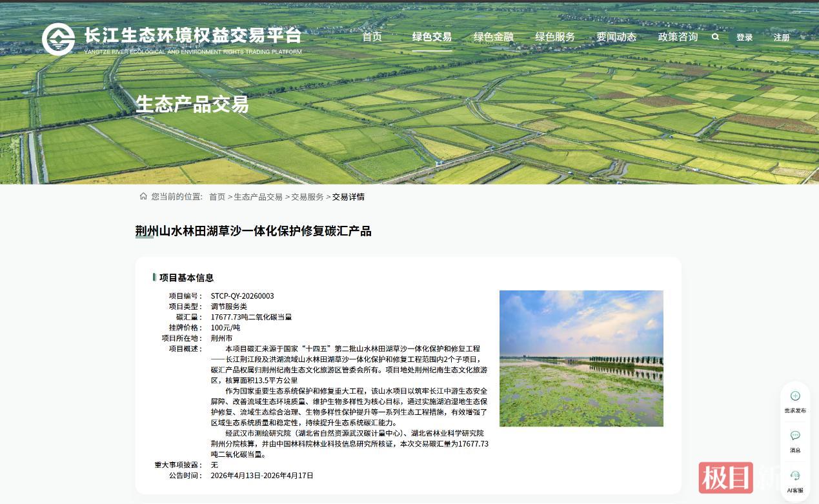The height and width of the screenshot is (504, 819).
Task: Click the 长江生态环境权益交易平台 site title
Action: [x=193, y=35]
